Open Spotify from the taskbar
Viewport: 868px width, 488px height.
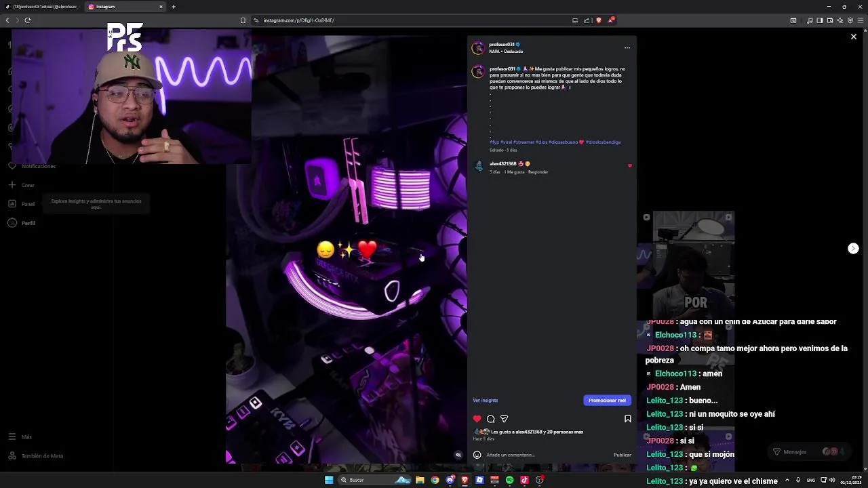(509, 480)
